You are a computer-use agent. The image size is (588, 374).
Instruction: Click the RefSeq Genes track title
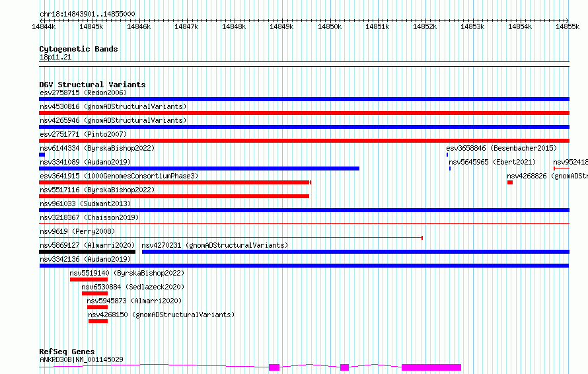click(x=67, y=352)
